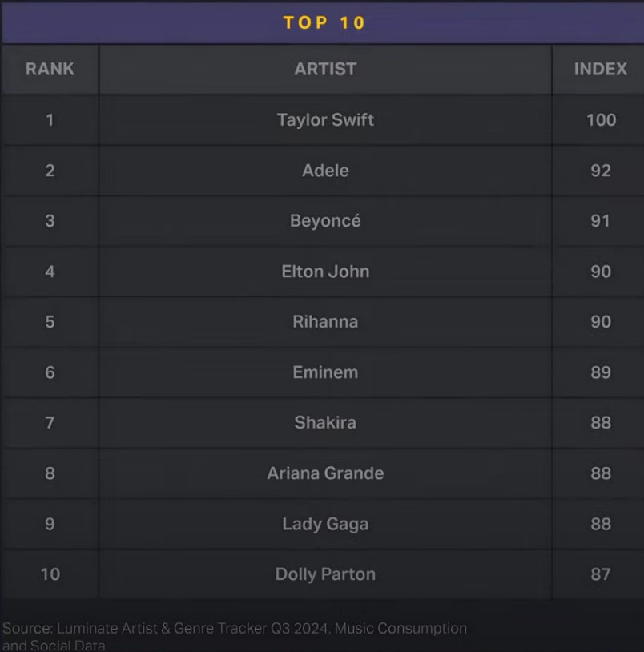This screenshot has width=644, height=652.
Task: Click Dolly Parton in the table
Action: click(325, 574)
